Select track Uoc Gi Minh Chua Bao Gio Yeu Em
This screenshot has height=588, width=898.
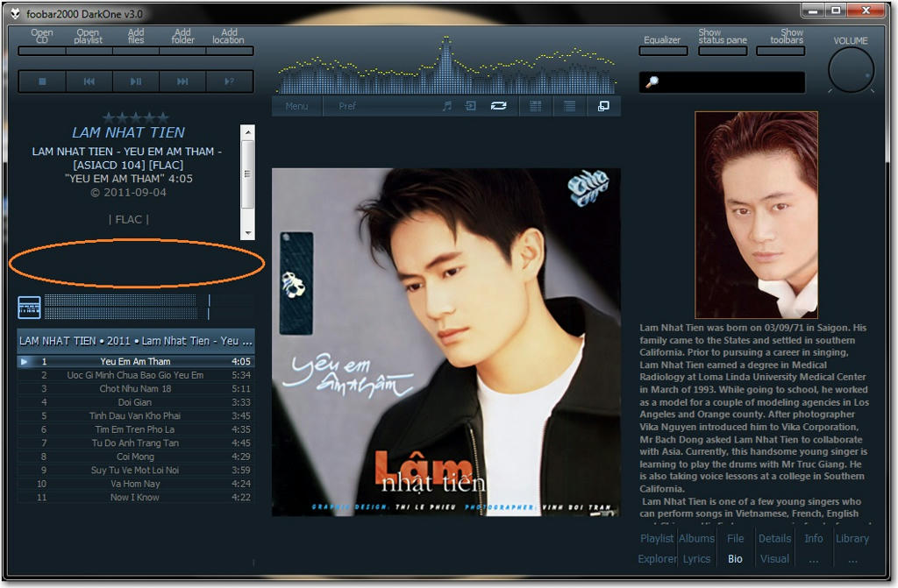[x=136, y=375]
